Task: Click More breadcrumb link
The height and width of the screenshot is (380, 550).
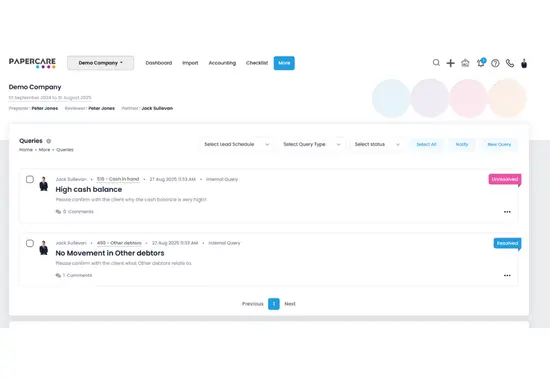Action: (45, 150)
